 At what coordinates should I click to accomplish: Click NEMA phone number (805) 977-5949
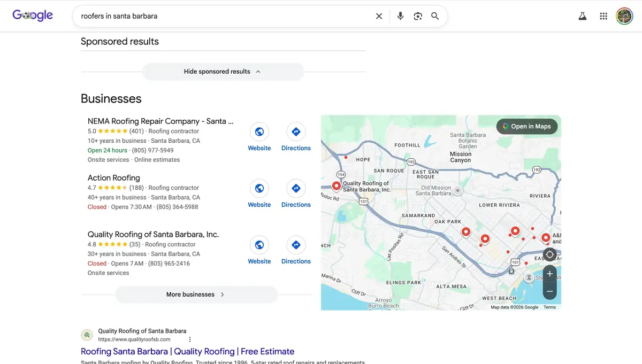pos(152,150)
